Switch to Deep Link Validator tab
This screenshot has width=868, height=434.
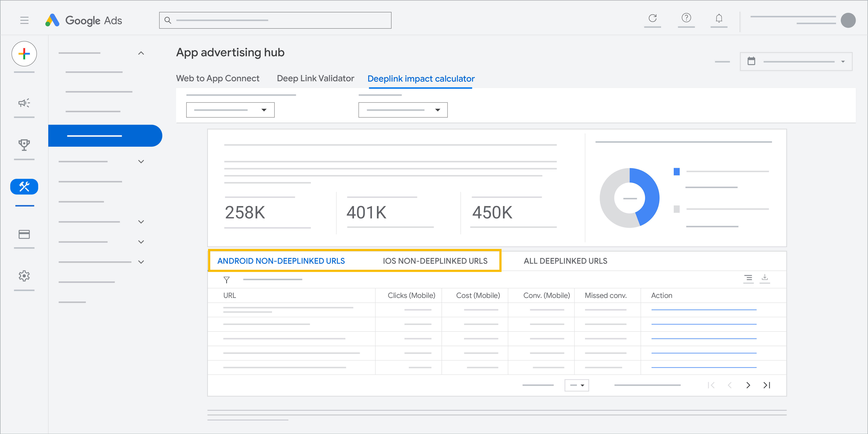(x=315, y=78)
